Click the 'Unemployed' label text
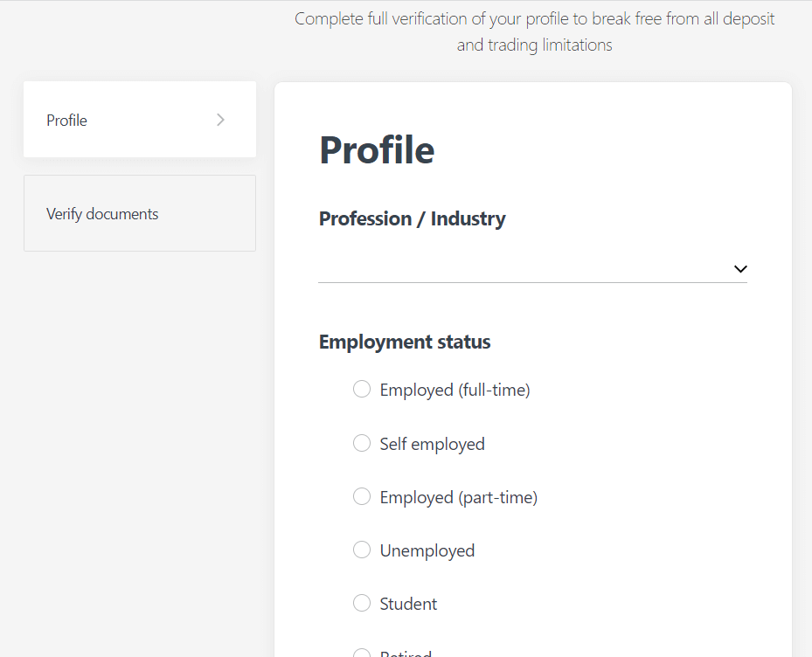 [x=427, y=550]
